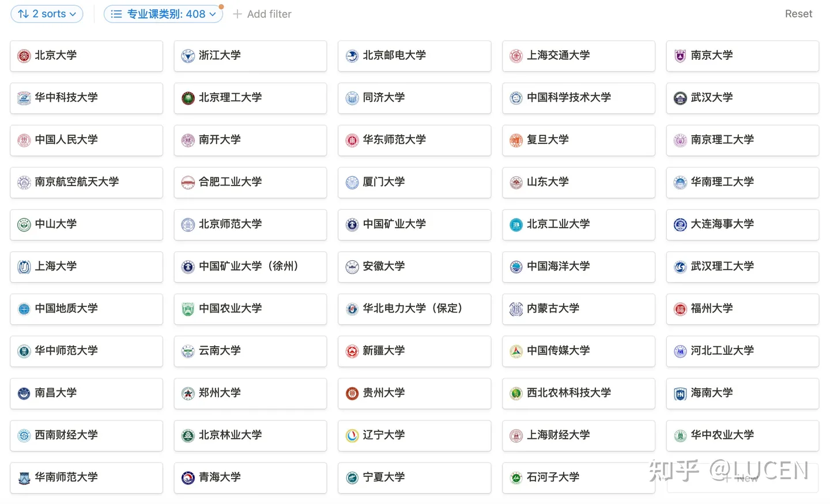
Task: Click the 南京航空航天大学 logo icon
Action: [x=24, y=183]
